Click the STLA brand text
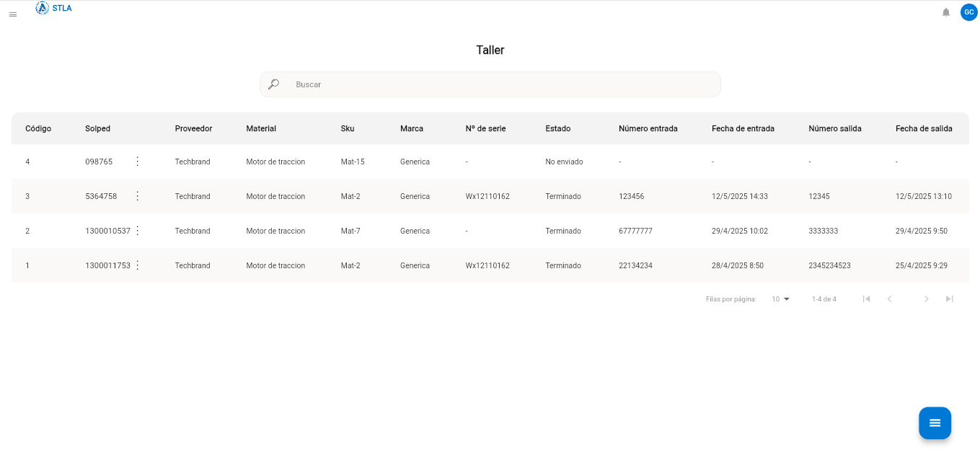 pos(62,8)
